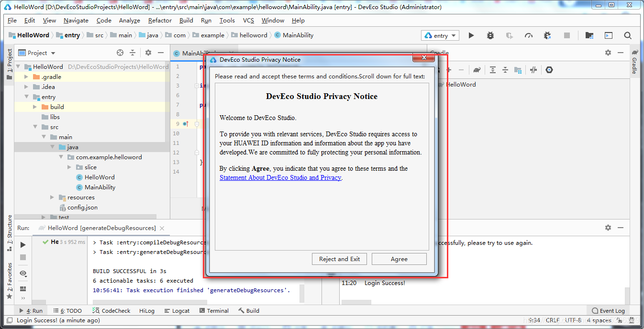Image resolution: width=644 pixels, height=329 pixels.
Task: Collapse the src folder
Action: click(x=35, y=127)
